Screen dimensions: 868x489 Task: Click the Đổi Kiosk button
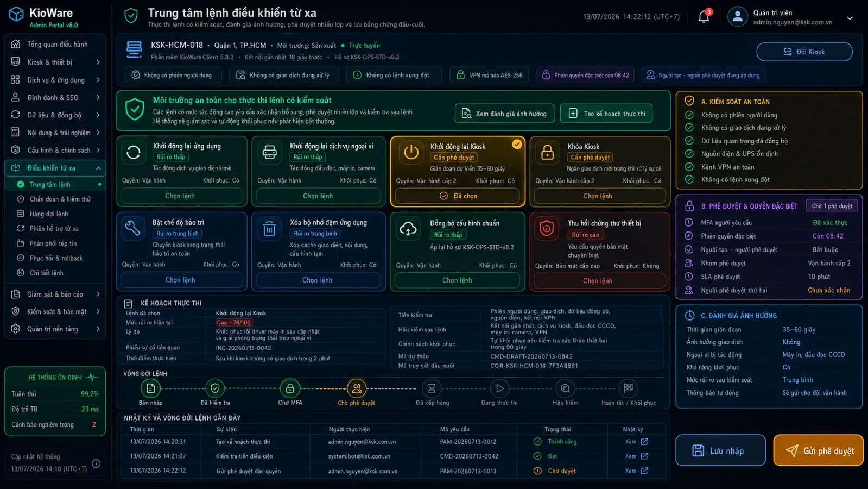pyautogui.click(x=804, y=52)
